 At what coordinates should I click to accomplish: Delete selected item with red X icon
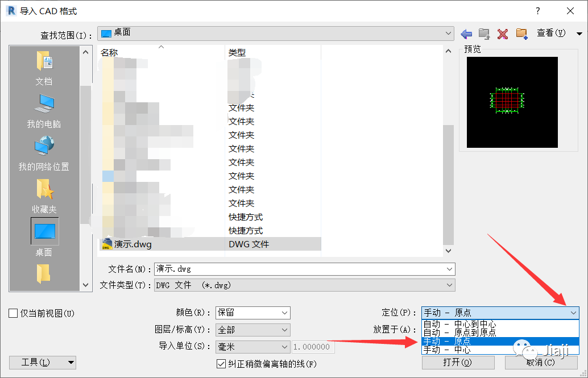pyautogui.click(x=503, y=34)
